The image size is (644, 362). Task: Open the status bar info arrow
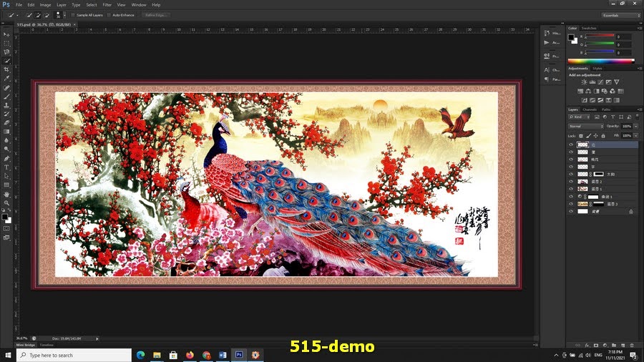97,338
